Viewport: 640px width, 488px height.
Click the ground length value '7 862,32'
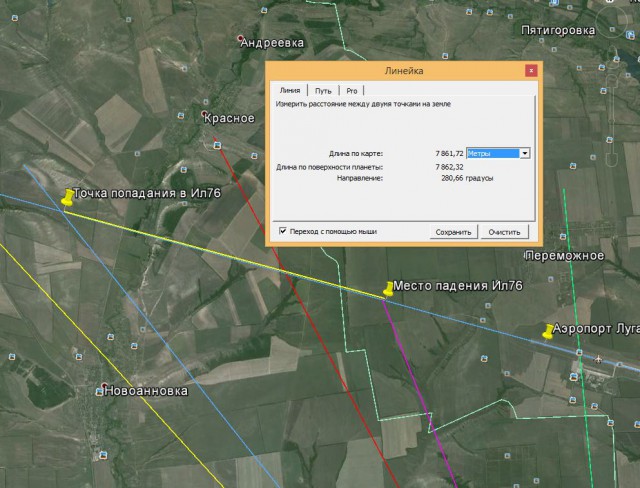(449, 167)
